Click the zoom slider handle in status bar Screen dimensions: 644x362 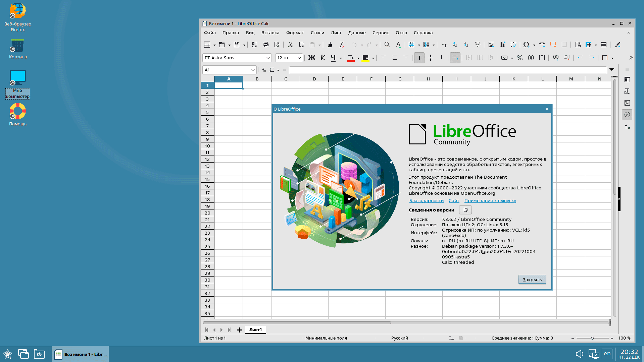click(592, 338)
